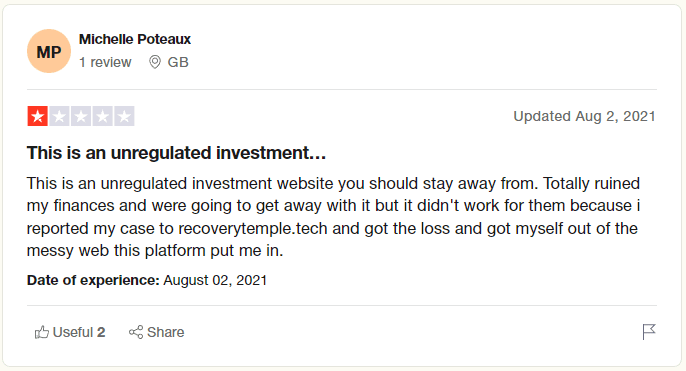Click the MP avatar circle

(x=49, y=51)
